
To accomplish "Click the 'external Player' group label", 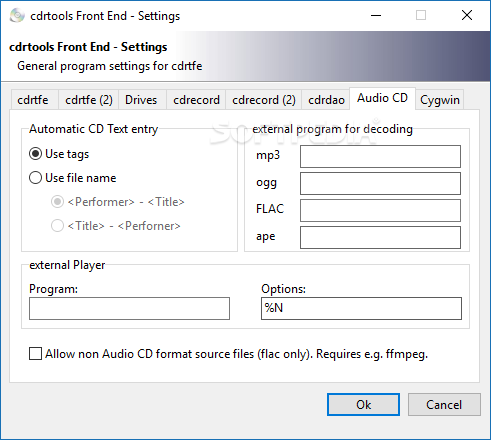I will (67, 265).
